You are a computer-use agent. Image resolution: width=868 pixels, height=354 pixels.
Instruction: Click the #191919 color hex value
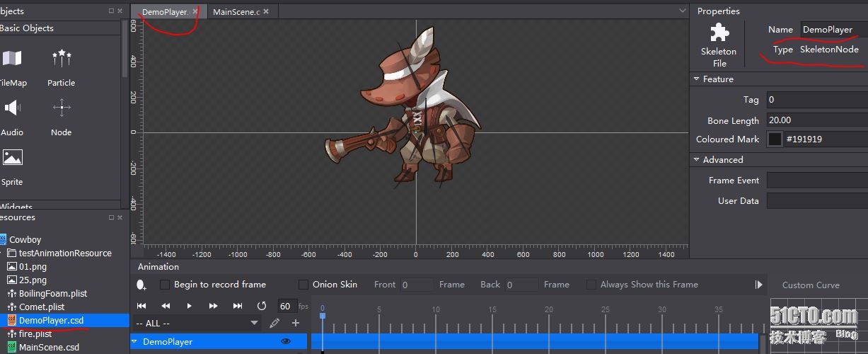pos(804,139)
